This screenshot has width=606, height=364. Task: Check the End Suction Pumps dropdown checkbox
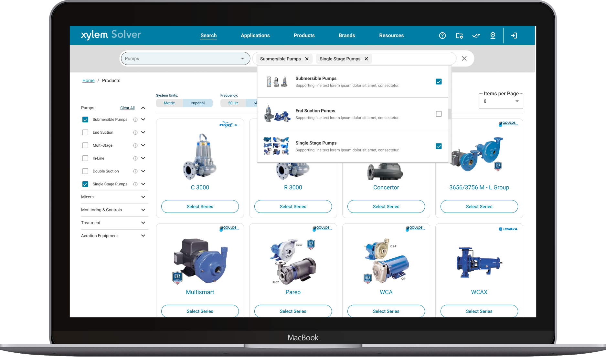(439, 114)
